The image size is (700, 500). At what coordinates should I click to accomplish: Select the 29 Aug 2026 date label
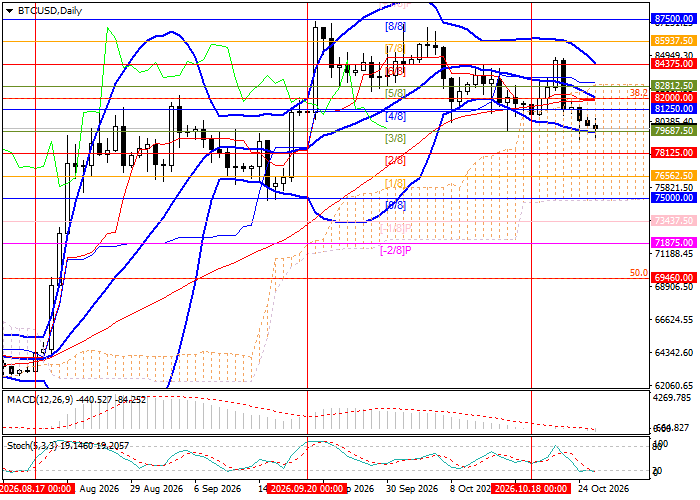coord(157,488)
